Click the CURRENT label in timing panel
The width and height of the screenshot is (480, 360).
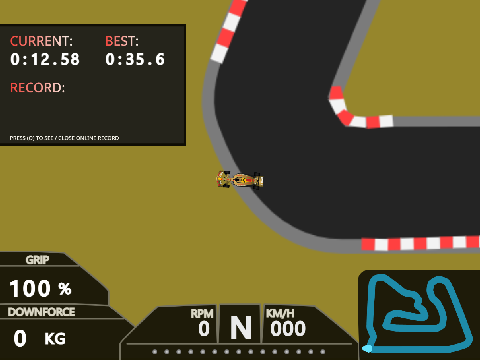(41, 41)
